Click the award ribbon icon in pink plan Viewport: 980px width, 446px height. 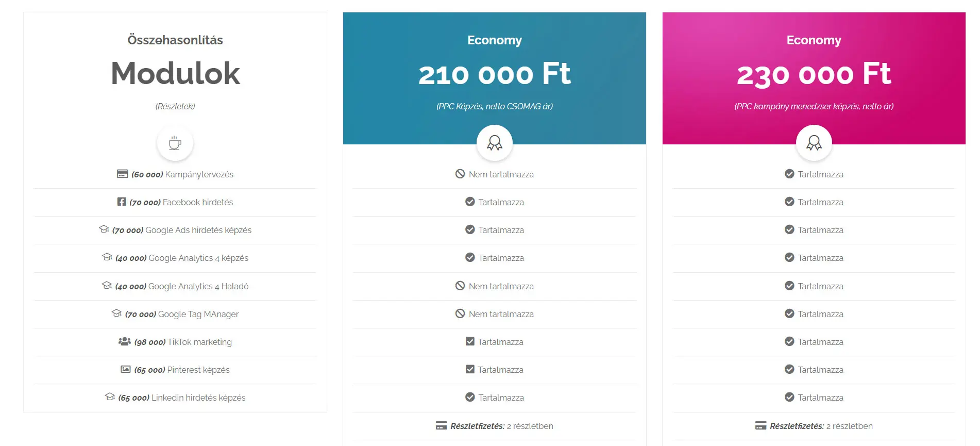[x=814, y=143]
